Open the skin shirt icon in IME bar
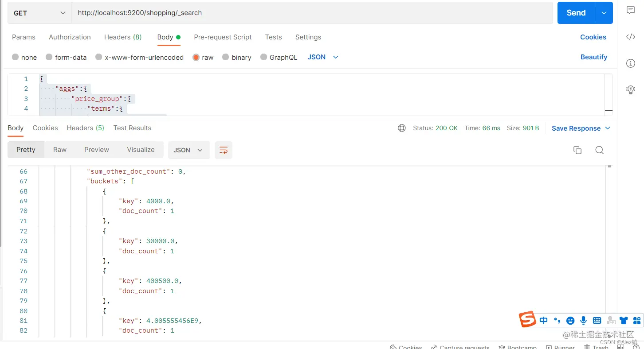Image resolution: width=644 pixels, height=349 pixels. pos(624,320)
